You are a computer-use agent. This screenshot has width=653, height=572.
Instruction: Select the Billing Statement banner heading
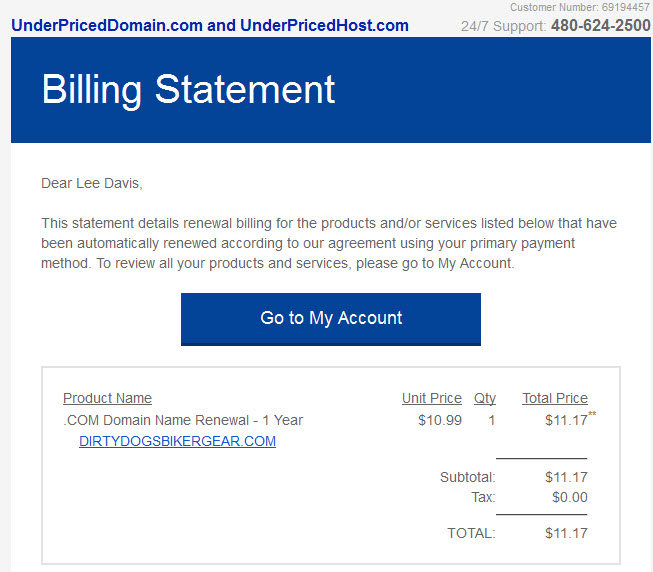[188, 90]
